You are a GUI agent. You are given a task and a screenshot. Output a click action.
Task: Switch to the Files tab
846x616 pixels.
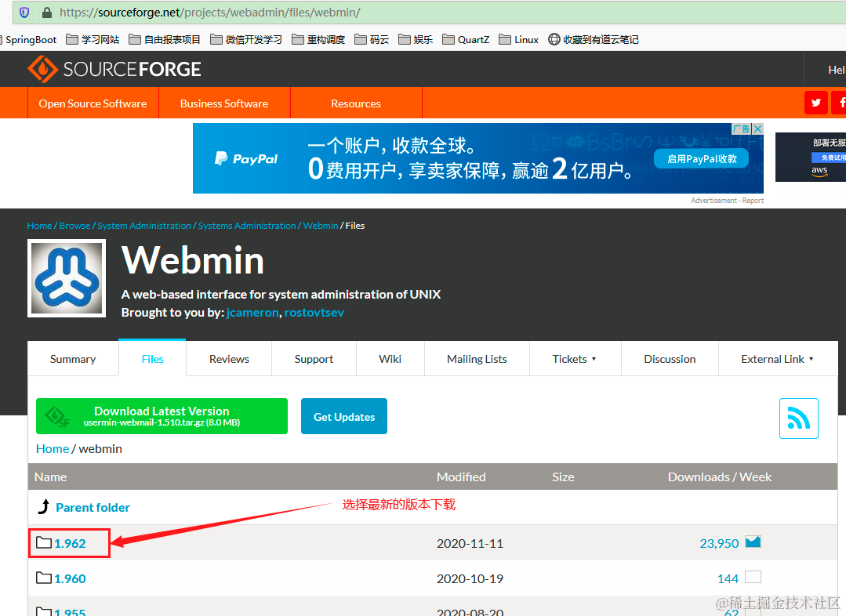point(152,359)
